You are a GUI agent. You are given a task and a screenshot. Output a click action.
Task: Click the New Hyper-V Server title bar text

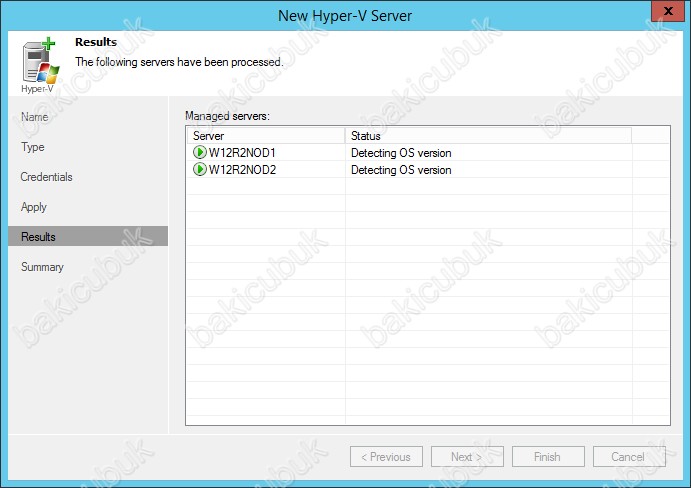345,16
